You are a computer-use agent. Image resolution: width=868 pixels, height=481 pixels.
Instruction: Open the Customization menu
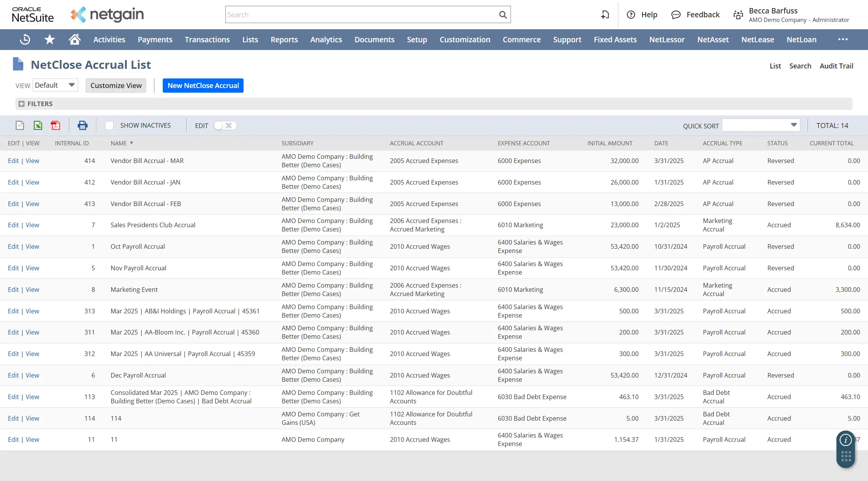[x=465, y=40]
